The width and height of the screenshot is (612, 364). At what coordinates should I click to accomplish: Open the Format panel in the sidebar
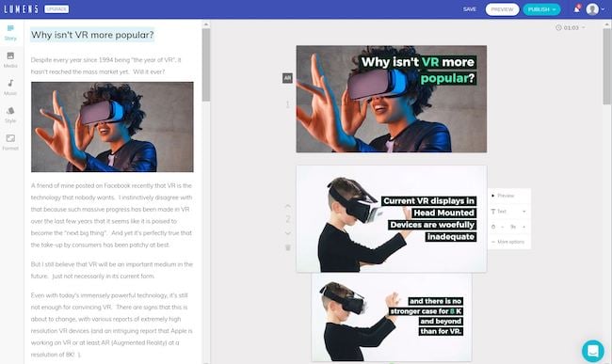(10, 142)
